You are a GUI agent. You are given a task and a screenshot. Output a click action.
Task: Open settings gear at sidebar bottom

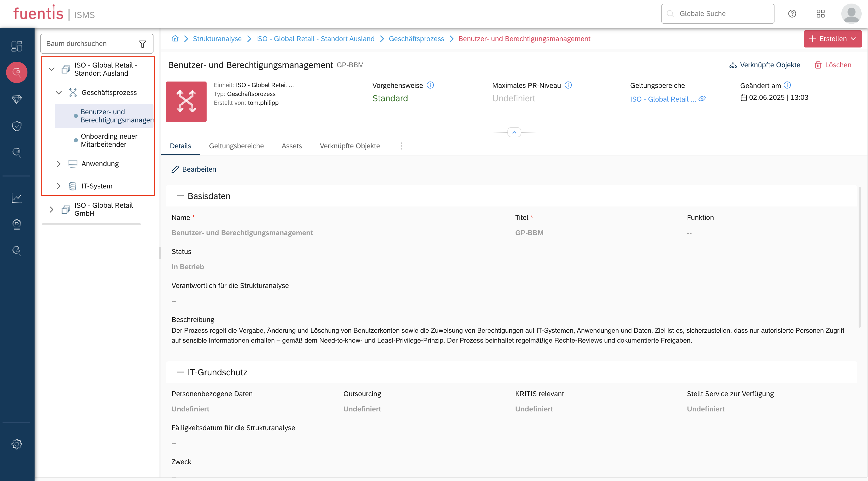(x=17, y=444)
